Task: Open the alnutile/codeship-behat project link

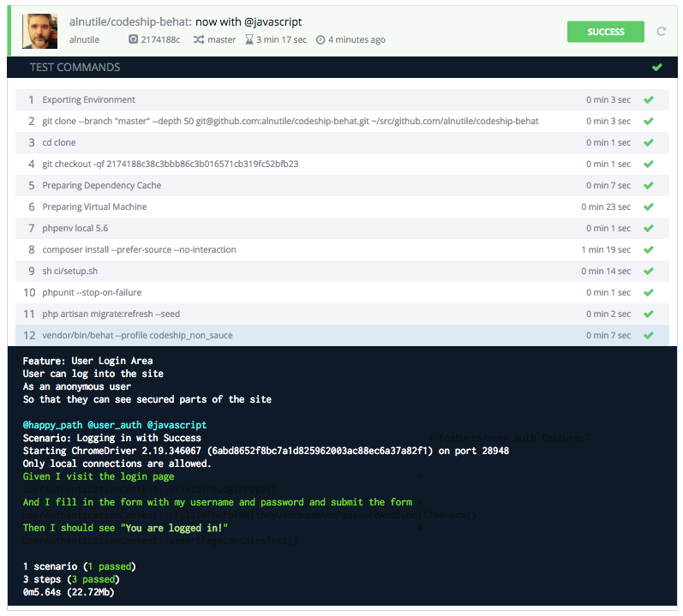Action: 130,21
